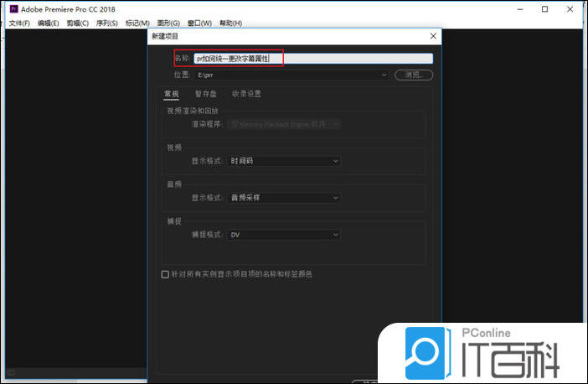Image resolution: width=588 pixels, height=384 pixels.
Task: Close the Adobe Premiere Pro window
Action: tap(570, 9)
